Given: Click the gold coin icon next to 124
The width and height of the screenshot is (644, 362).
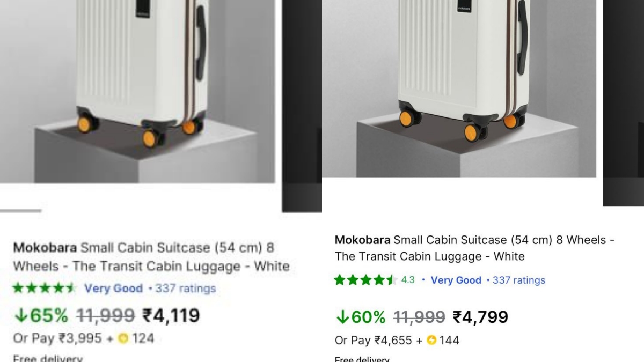Looking at the screenshot, I should 123,338.
